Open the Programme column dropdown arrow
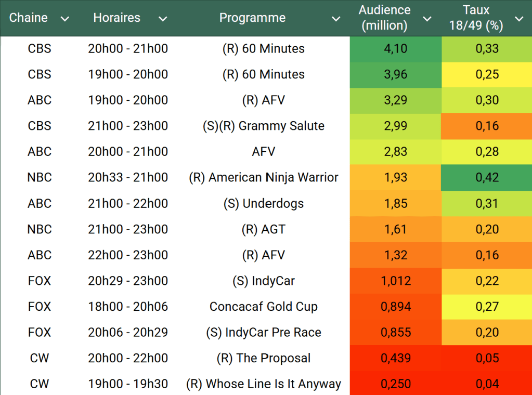Image resolution: width=532 pixels, height=395 pixels. pyautogui.click(x=336, y=19)
